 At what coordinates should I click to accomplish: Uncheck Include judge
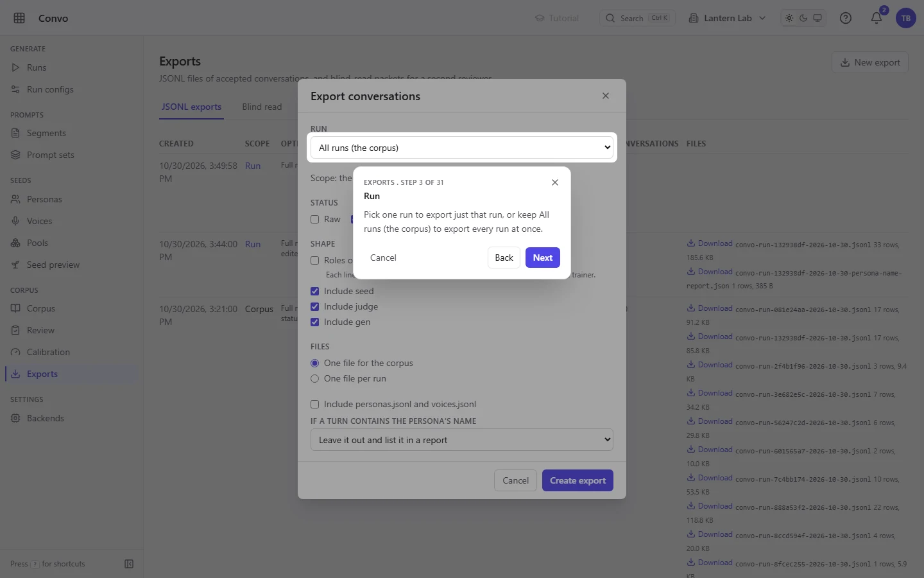(315, 307)
